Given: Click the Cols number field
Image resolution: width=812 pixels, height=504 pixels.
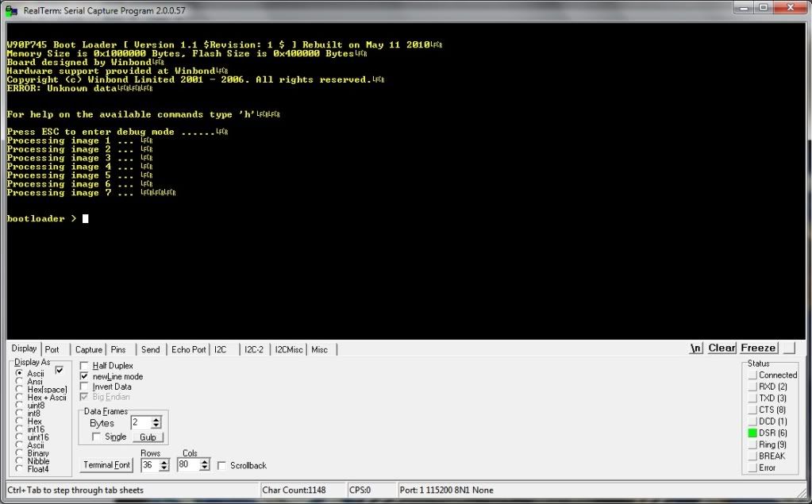Looking at the screenshot, I should pos(188,464).
